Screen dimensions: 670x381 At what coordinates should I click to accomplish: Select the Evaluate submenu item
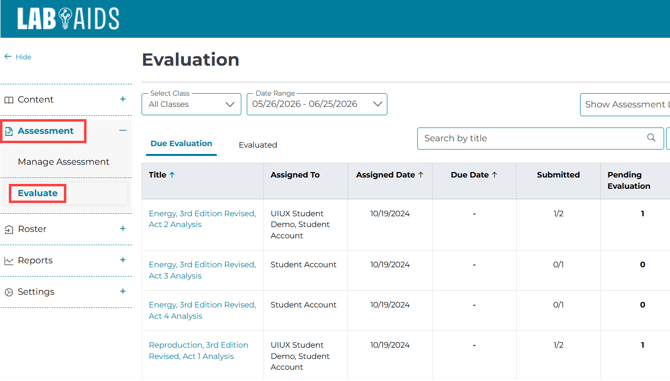click(x=38, y=193)
